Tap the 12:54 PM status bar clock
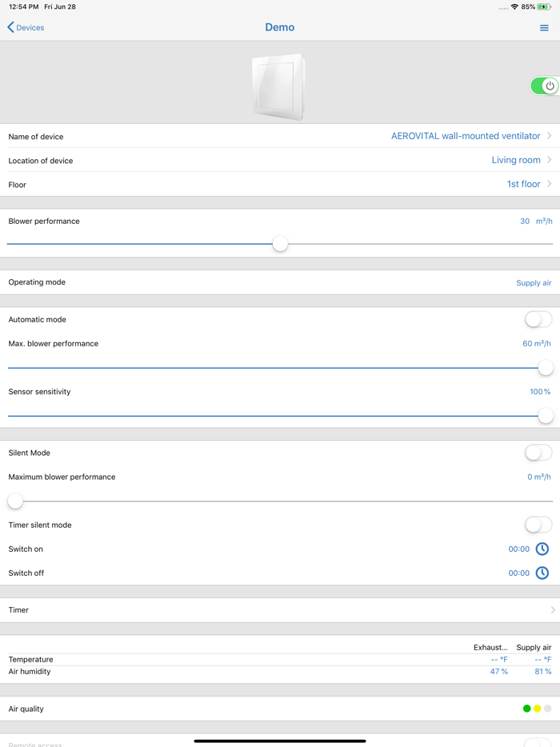Screen dimensions: 560x747 pyautogui.click(x=23, y=6)
